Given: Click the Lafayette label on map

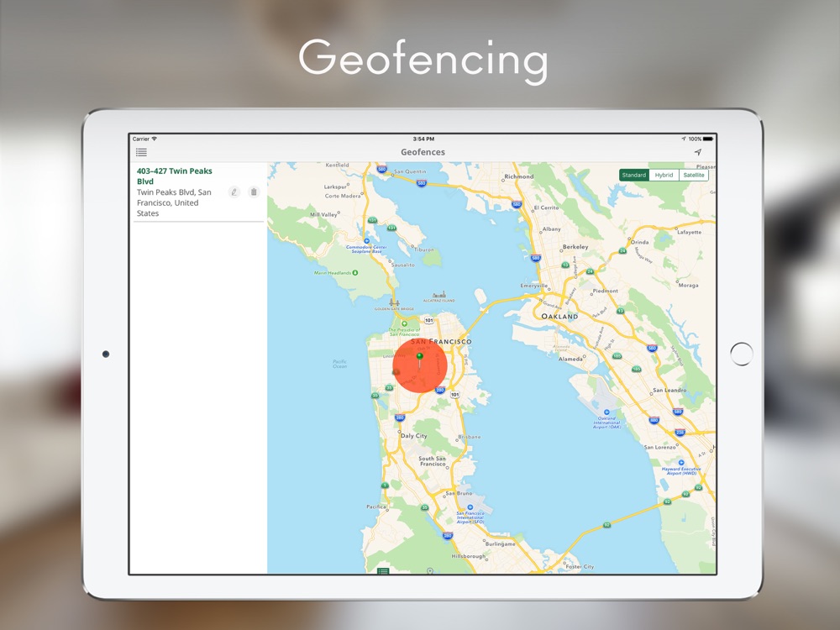Looking at the screenshot, I should click(690, 232).
